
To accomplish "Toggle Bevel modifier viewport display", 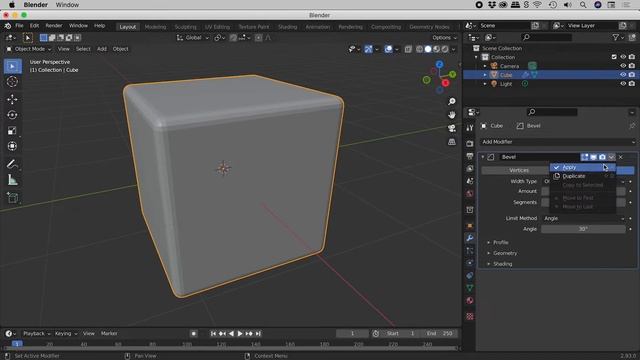I will [x=593, y=157].
